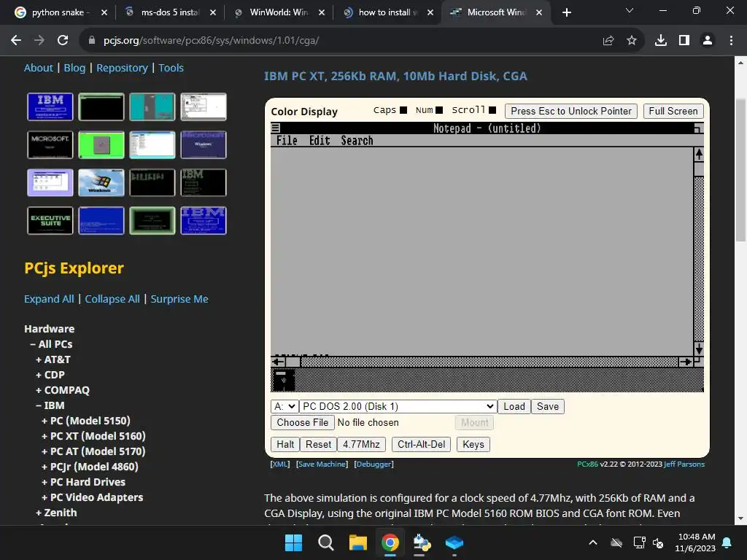The height and width of the screenshot is (560, 747).
Task: View site information lock icon
Action: point(92,41)
